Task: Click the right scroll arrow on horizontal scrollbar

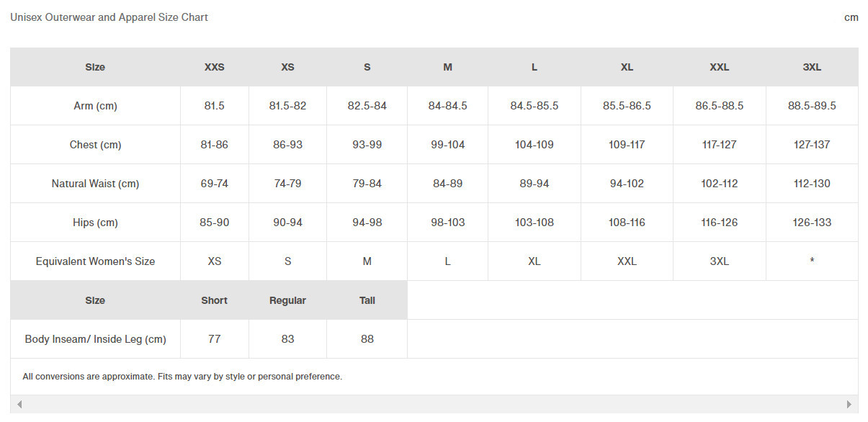Action: [849, 404]
